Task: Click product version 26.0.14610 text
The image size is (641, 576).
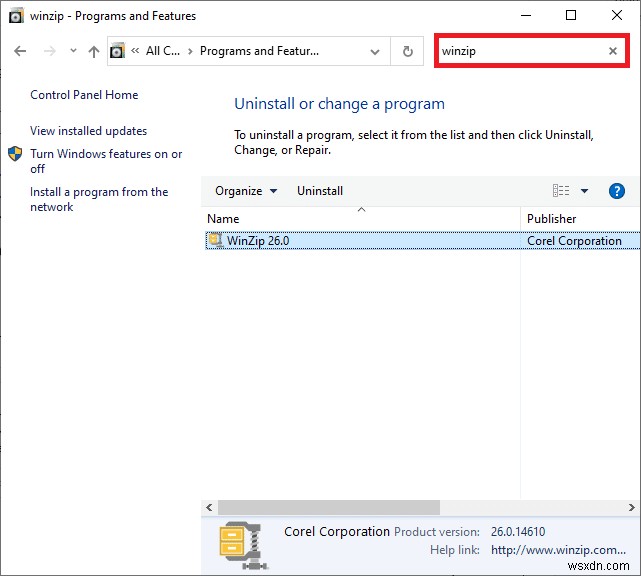Action: [518, 532]
